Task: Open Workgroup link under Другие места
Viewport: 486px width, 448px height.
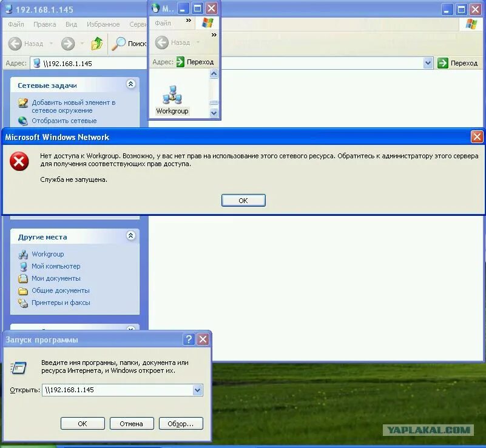Action: point(48,254)
